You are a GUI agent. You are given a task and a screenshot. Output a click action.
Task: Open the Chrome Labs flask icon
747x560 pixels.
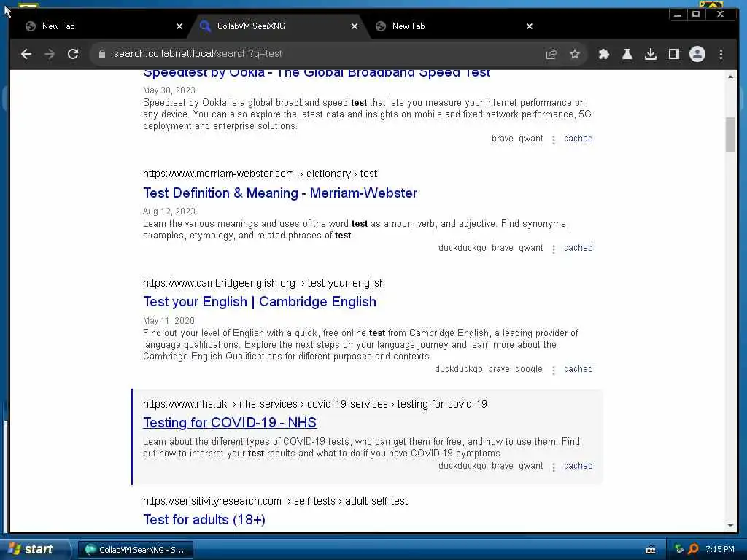tap(627, 54)
